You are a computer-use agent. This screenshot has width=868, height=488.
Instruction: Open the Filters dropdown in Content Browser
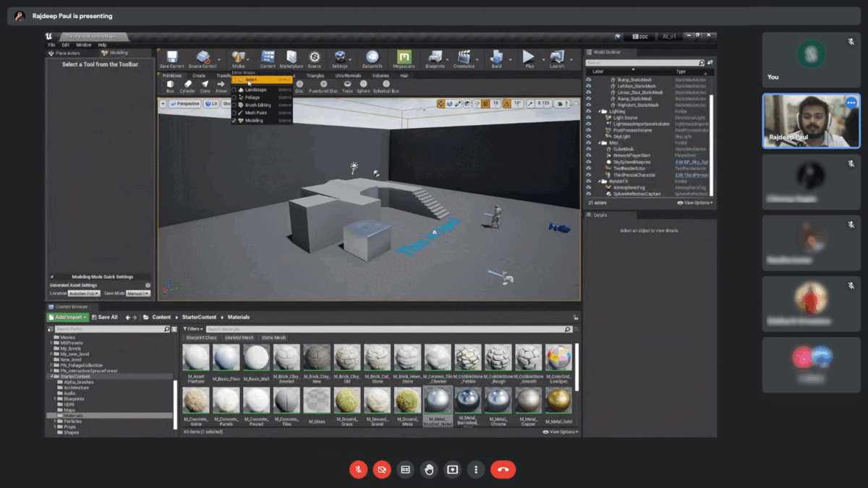192,329
